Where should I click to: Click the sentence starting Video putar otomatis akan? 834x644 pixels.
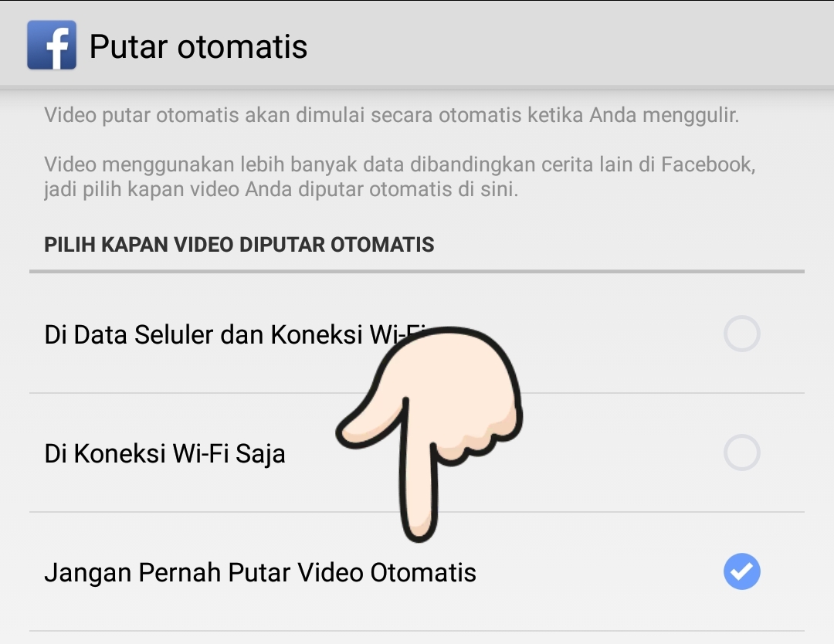pyautogui.click(x=392, y=115)
